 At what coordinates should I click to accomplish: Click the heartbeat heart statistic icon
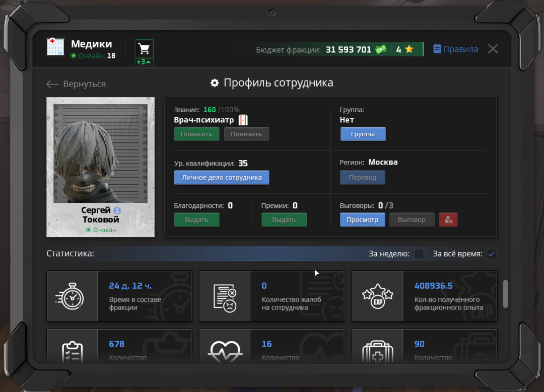[225, 351]
